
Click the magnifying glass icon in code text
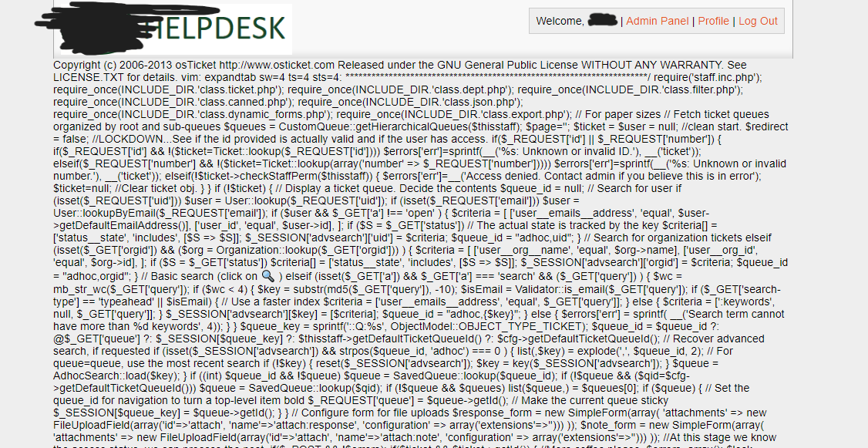click(x=267, y=276)
